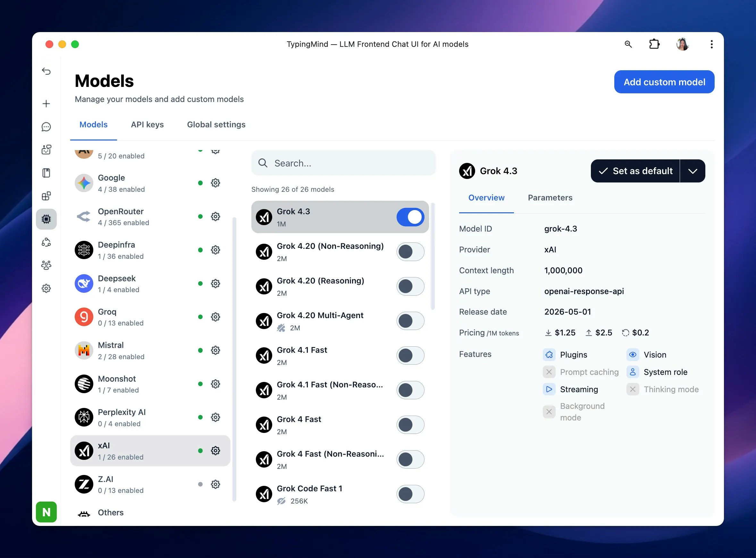Enable the Grok 4.1 Fast toggle

click(x=410, y=356)
